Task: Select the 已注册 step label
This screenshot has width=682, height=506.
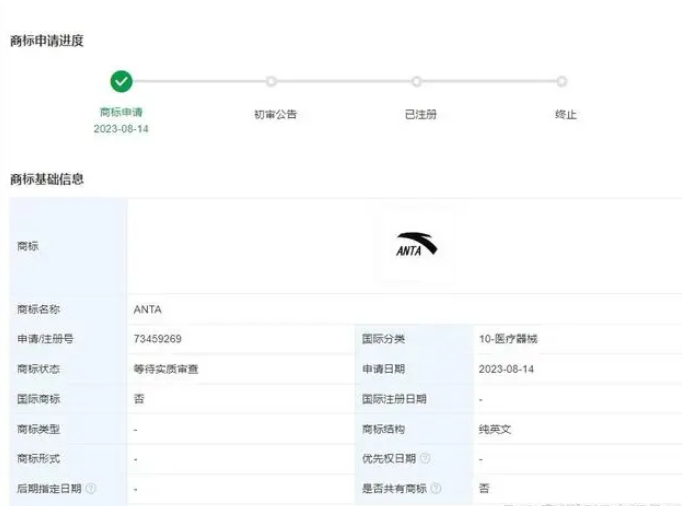Action: pos(421,114)
